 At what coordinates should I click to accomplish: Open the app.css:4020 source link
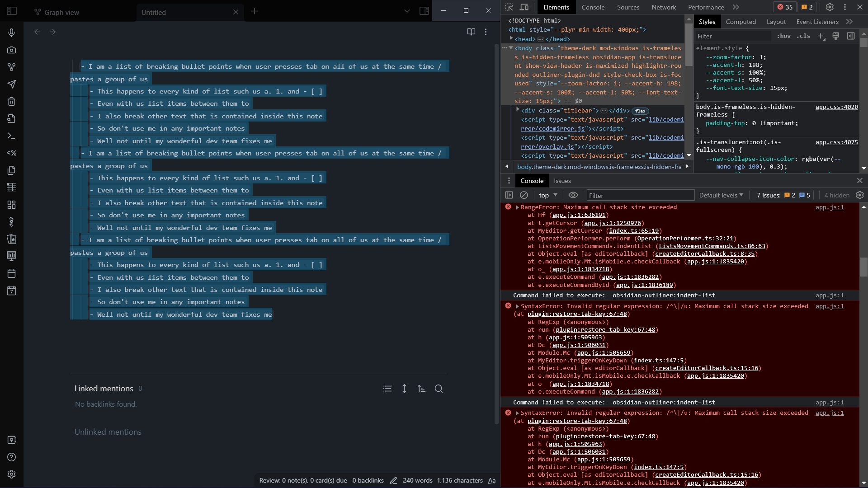click(836, 107)
